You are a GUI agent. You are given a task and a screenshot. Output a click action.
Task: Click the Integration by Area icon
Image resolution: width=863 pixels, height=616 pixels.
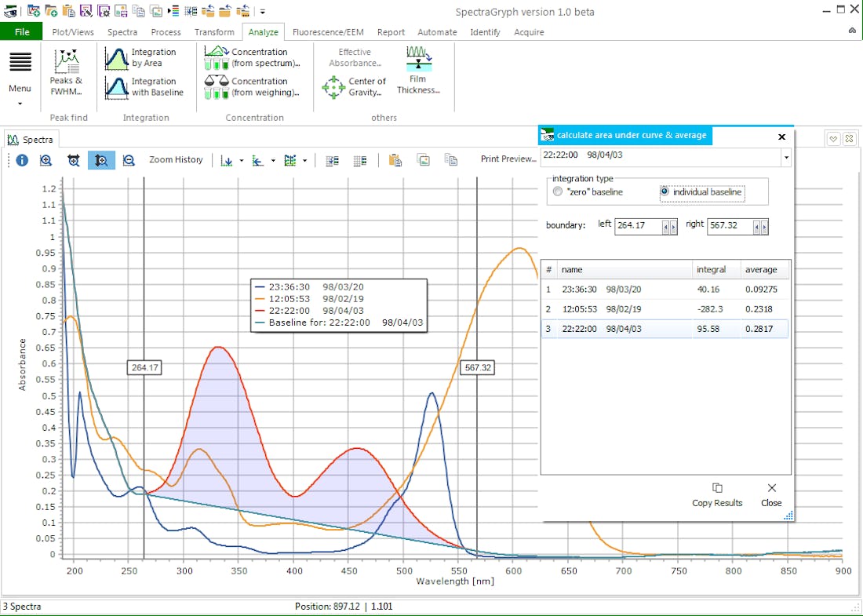click(117, 58)
